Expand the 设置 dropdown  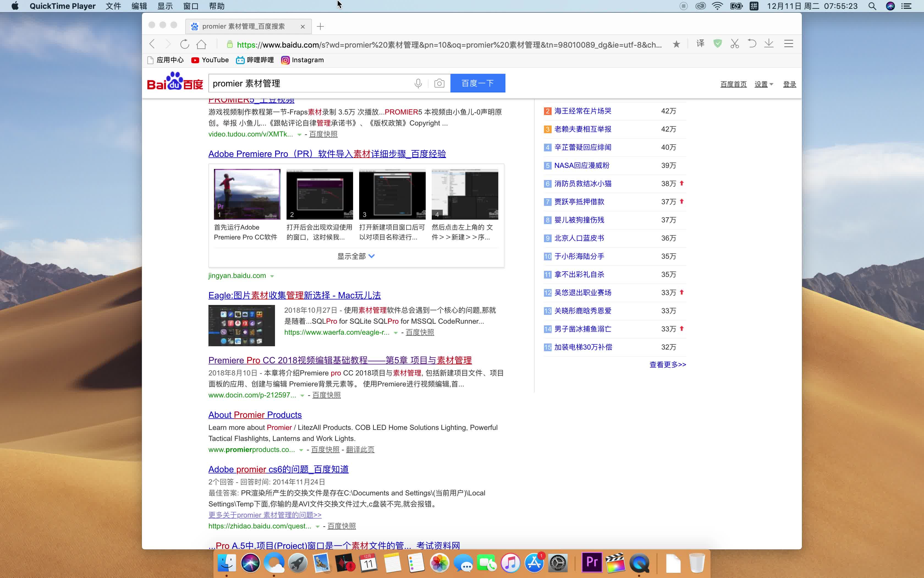click(x=764, y=84)
